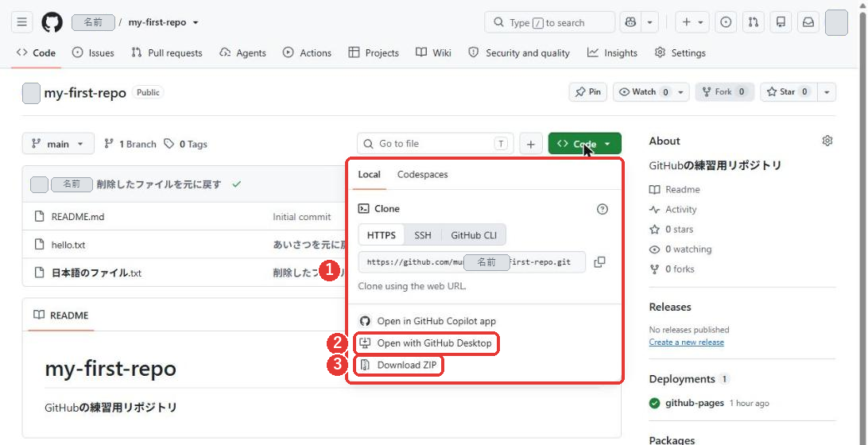Open the README.md file
Screen dimensions: 868x445
pyautogui.click(x=78, y=216)
